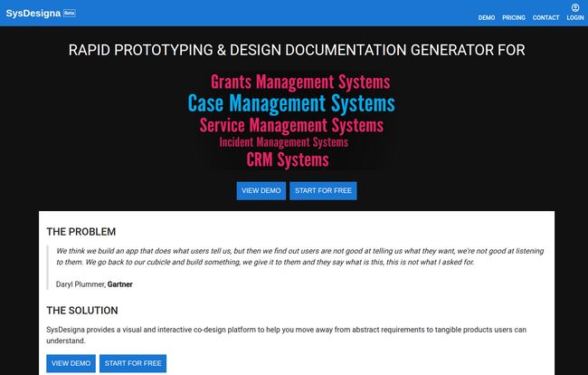The width and height of the screenshot is (588, 375).
Task: Click the hero VIEW DEMO button
Action: coord(261,191)
